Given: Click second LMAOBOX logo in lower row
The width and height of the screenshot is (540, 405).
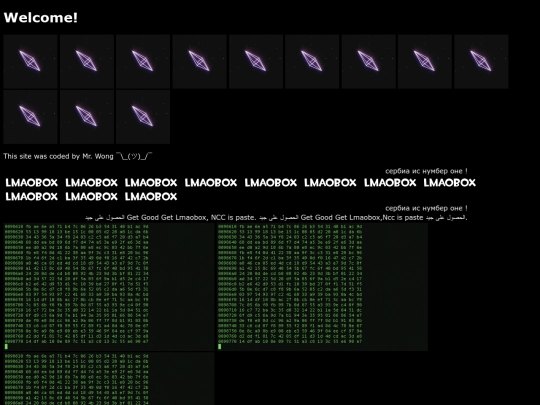Looking at the screenshot, I should point(92,196).
